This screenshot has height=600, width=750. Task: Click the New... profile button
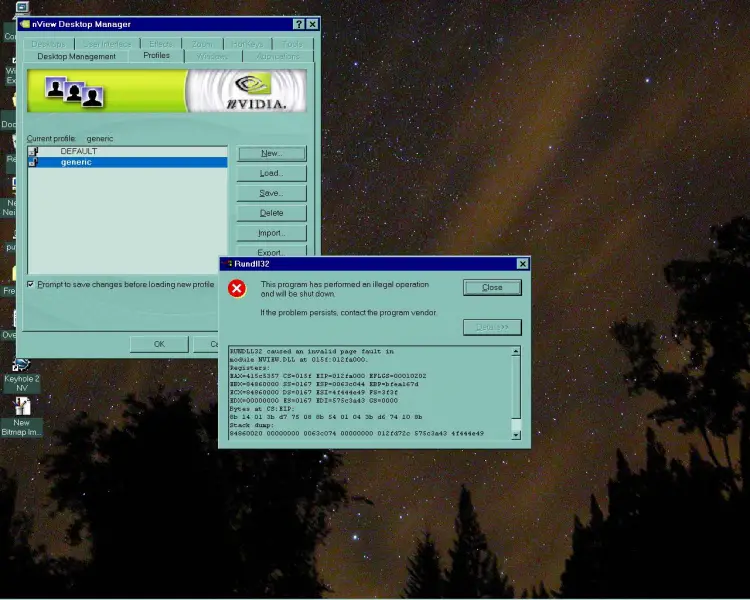click(x=272, y=154)
